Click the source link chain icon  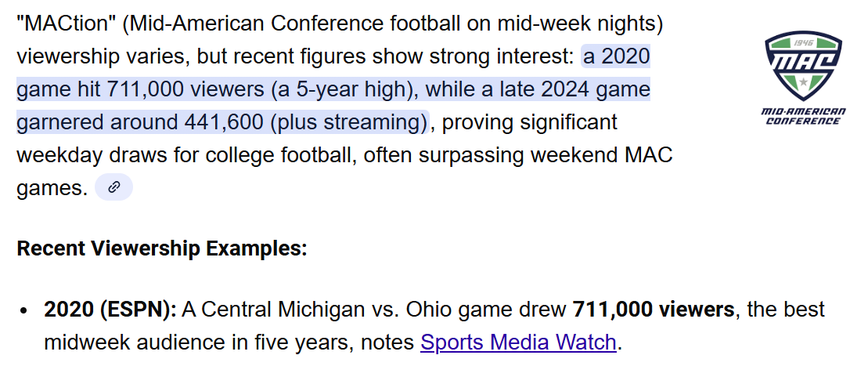(113, 188)
